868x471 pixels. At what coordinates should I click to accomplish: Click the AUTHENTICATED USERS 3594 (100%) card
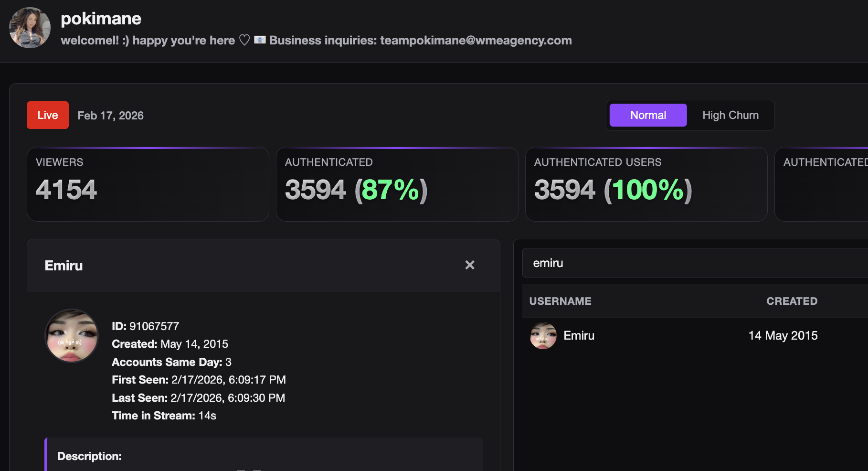646,184
